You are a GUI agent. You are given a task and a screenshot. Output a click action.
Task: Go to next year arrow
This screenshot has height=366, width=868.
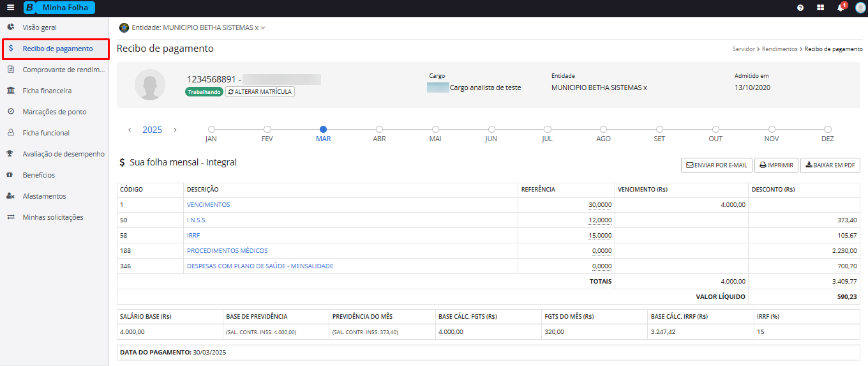[x=176, y=130]
